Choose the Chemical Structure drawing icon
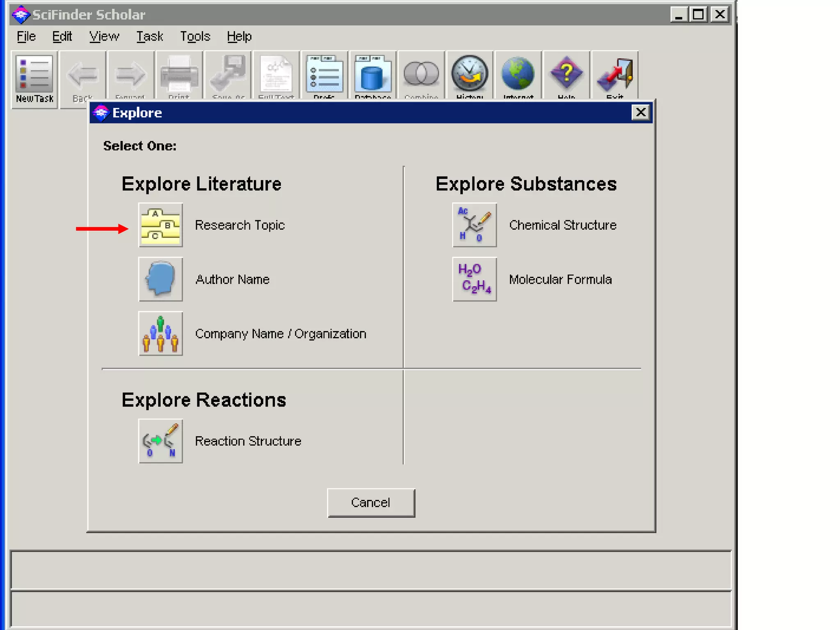 click(474, 225)
